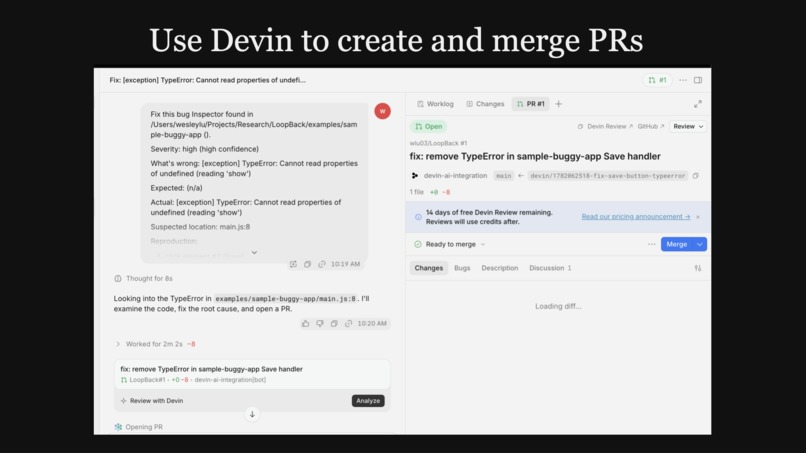This screenshot has width=806, height=453.
Task: Open the PR #1 badge in header
Action: [x=657, y=80]
